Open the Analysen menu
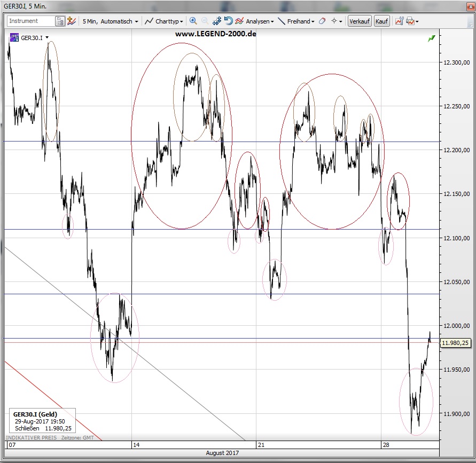 coord(255,21)
